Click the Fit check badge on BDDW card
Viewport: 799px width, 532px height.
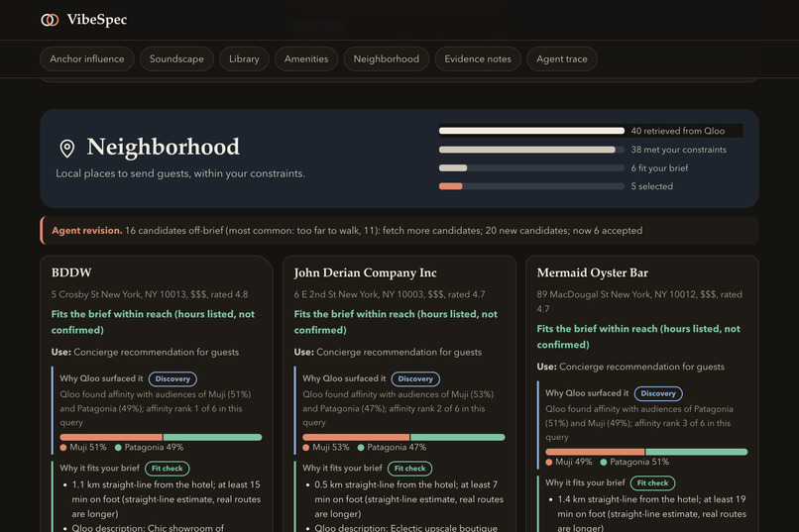pyautogui.click(x=168, y=469)
